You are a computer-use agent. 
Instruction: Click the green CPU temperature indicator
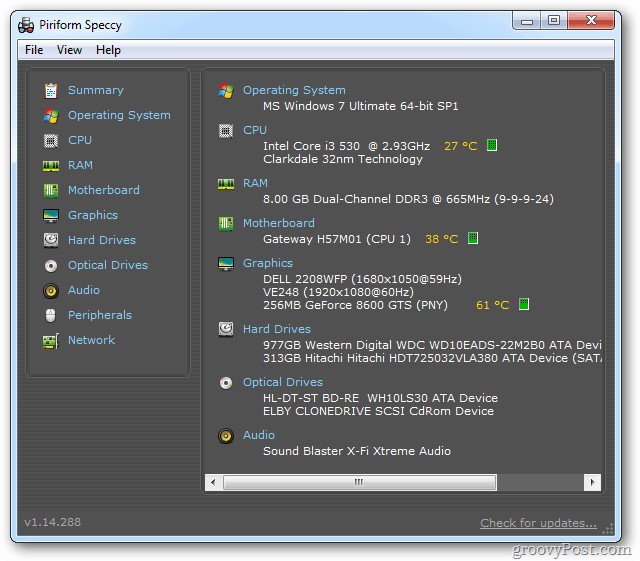tap(492, 145)
